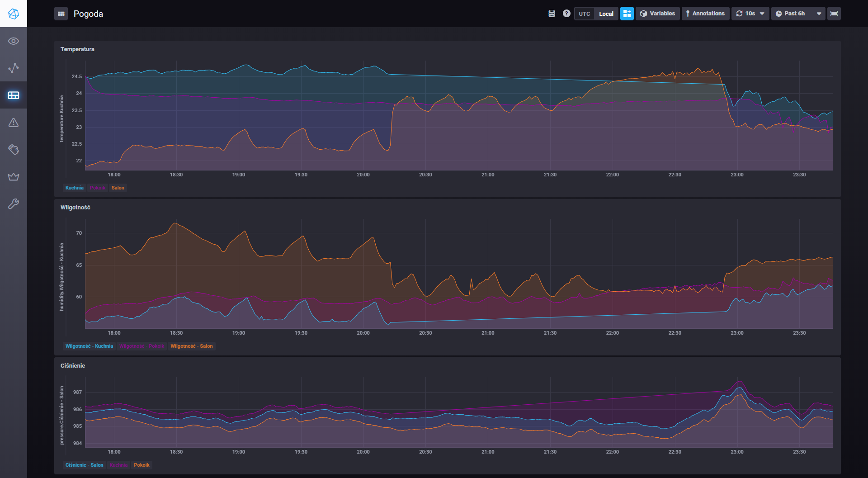Open Configuration with the wrench icon
Viewport: 868px width, 478px height.
coord(13,204)
